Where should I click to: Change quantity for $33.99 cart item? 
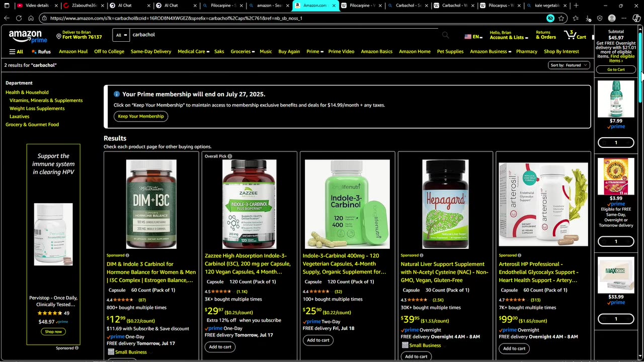(616, 319)
